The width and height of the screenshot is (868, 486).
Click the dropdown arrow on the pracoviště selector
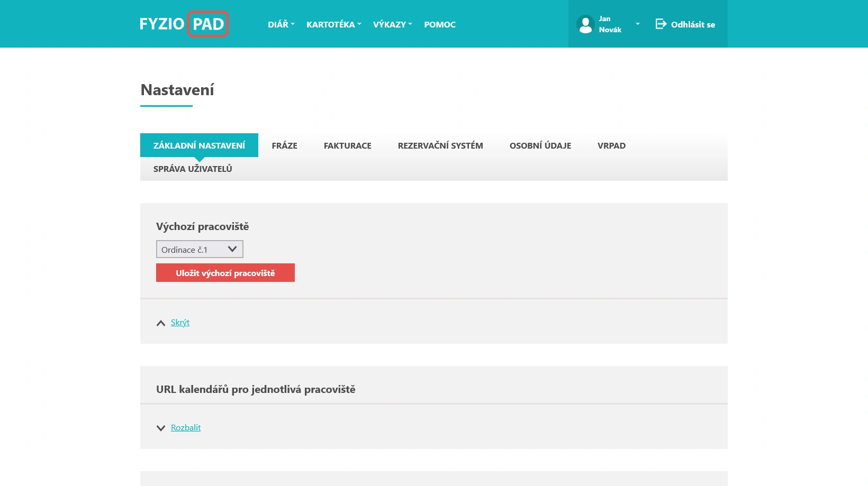(x=232, y=249)
